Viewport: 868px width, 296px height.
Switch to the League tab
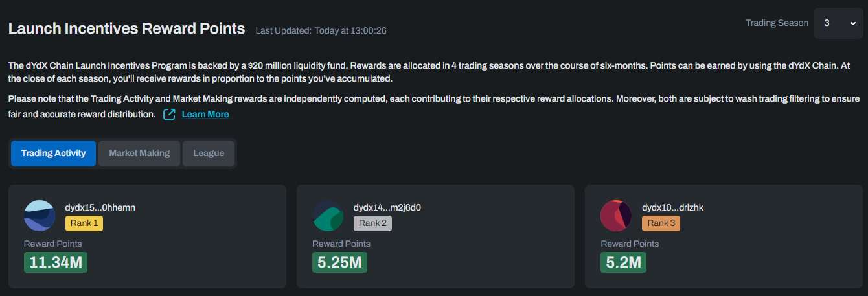pyautogui.click(x=209, y=154)
